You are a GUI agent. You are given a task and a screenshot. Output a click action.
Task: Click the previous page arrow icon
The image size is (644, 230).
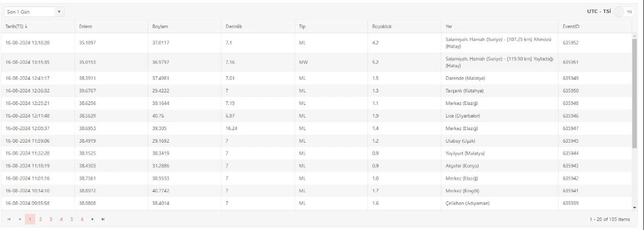click(20, 219)
